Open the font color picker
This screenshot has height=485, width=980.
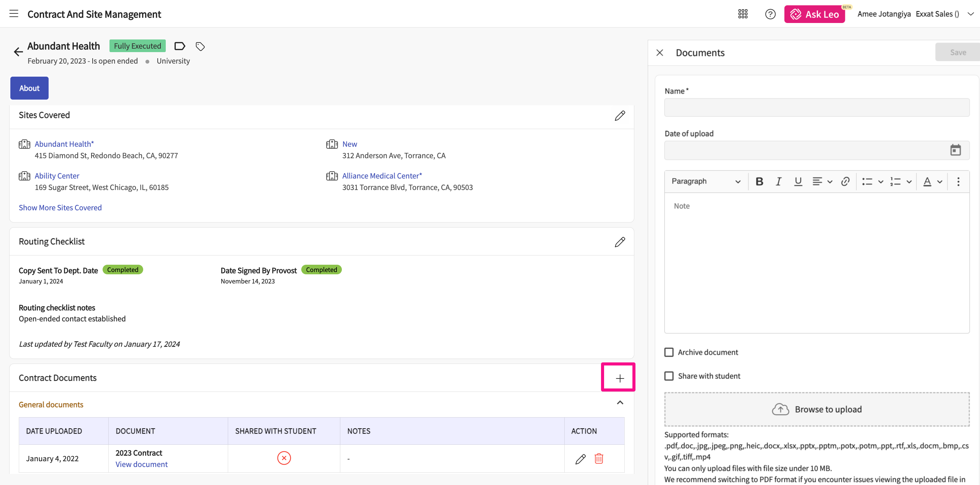[x=927, y=182]
